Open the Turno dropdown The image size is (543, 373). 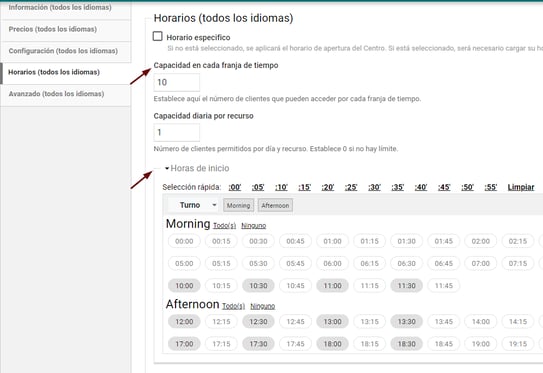click(x=194, y=205)
